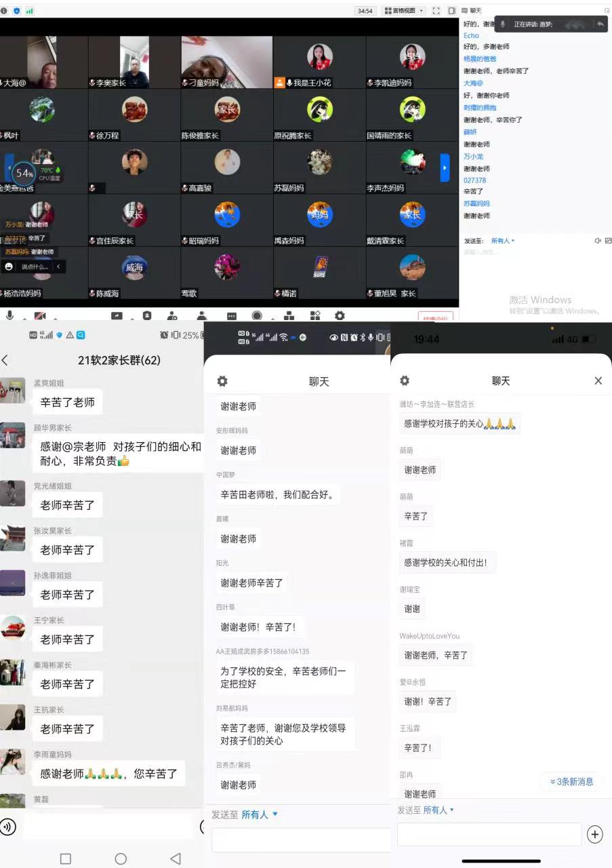Tap the 3条新消息 new messages button
The image size is (612, 868).
point(572,782)
